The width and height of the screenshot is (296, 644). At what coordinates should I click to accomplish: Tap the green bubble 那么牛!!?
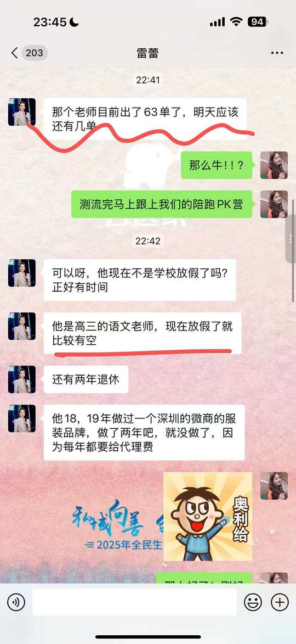217,165
